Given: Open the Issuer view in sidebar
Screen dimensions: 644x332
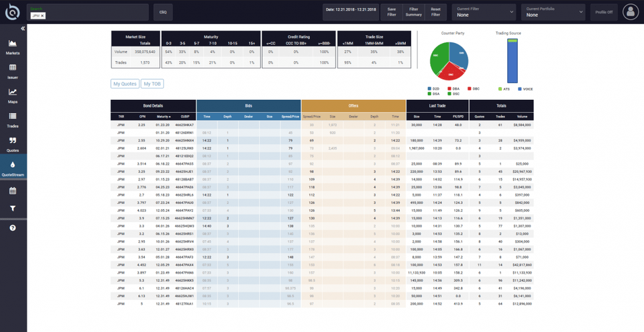Looking at the screenshot, I should 13,72.
